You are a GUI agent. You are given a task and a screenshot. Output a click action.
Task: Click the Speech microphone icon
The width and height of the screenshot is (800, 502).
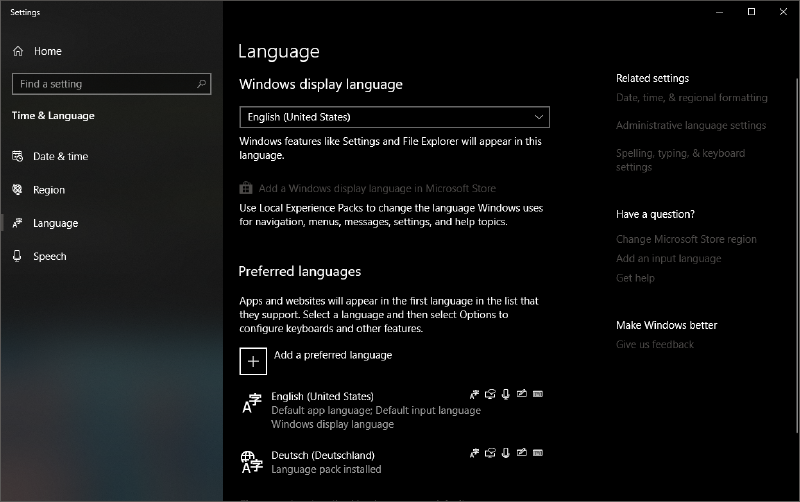click(x=17, y=256)
